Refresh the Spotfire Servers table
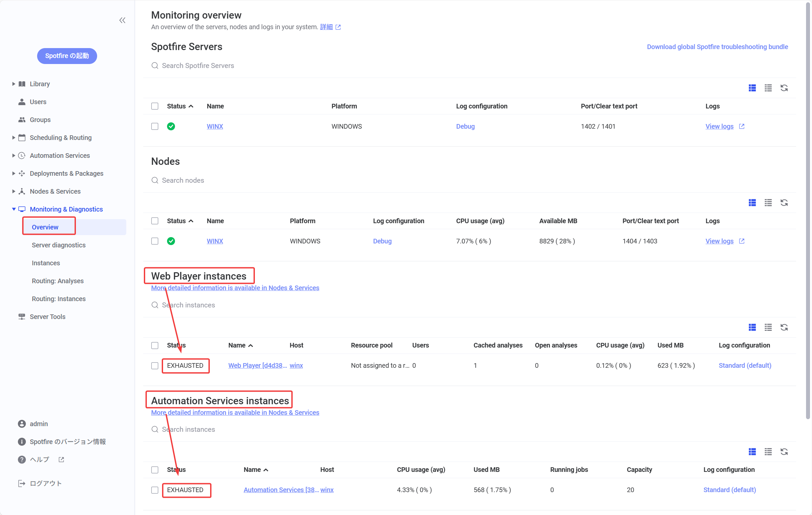 784,88
